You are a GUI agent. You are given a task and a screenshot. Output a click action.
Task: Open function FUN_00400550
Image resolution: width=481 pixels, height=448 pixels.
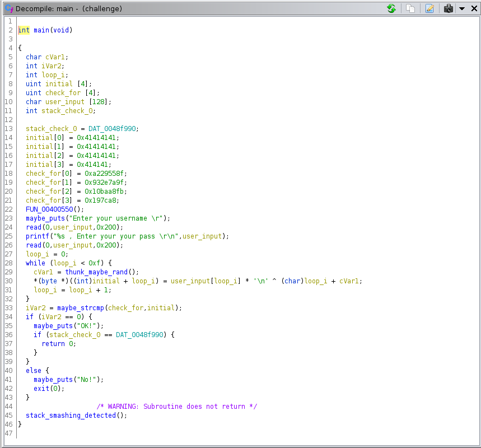[x=49, y=209]
